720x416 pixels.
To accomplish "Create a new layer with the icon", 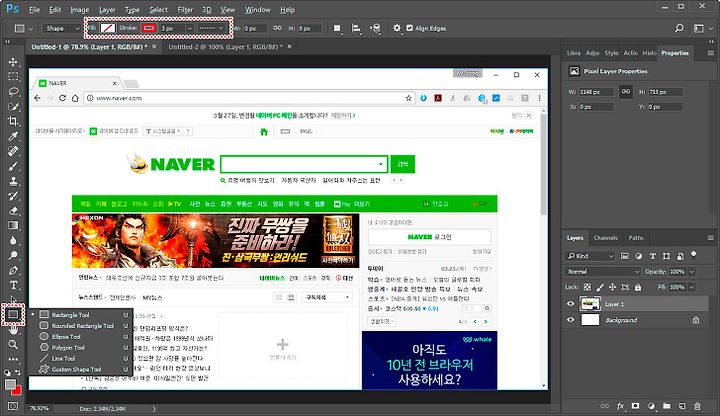I will (682, 406).
